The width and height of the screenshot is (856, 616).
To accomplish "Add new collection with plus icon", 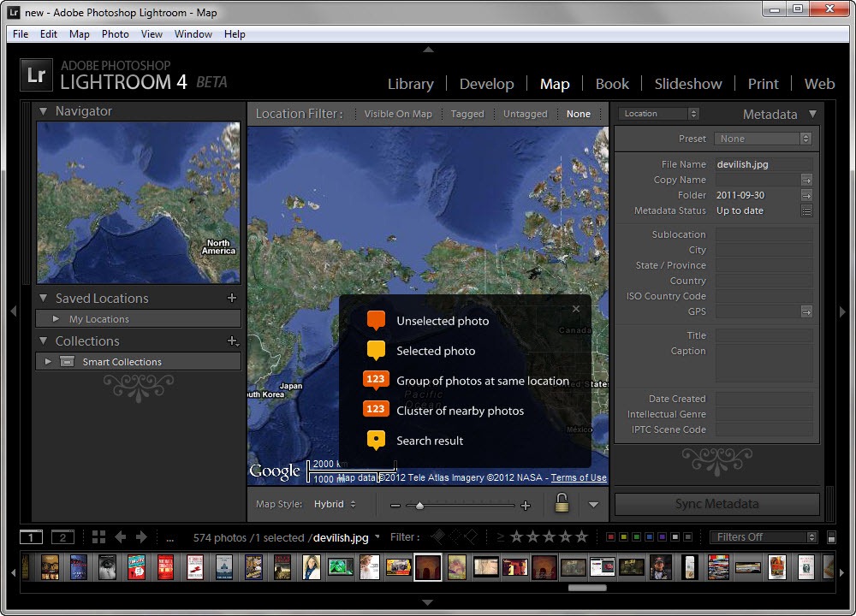I will 233,341.
